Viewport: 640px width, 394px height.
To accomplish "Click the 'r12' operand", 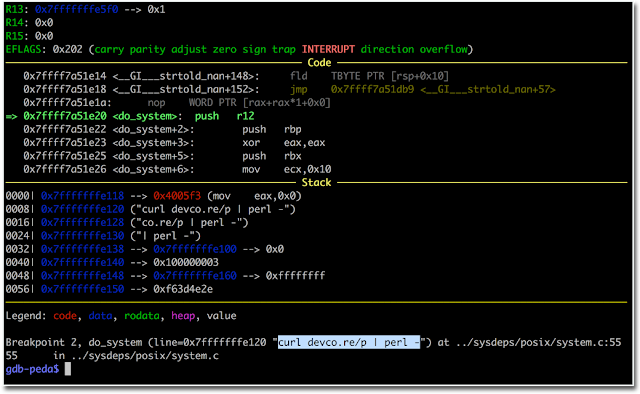I will (x=245, y=116).
